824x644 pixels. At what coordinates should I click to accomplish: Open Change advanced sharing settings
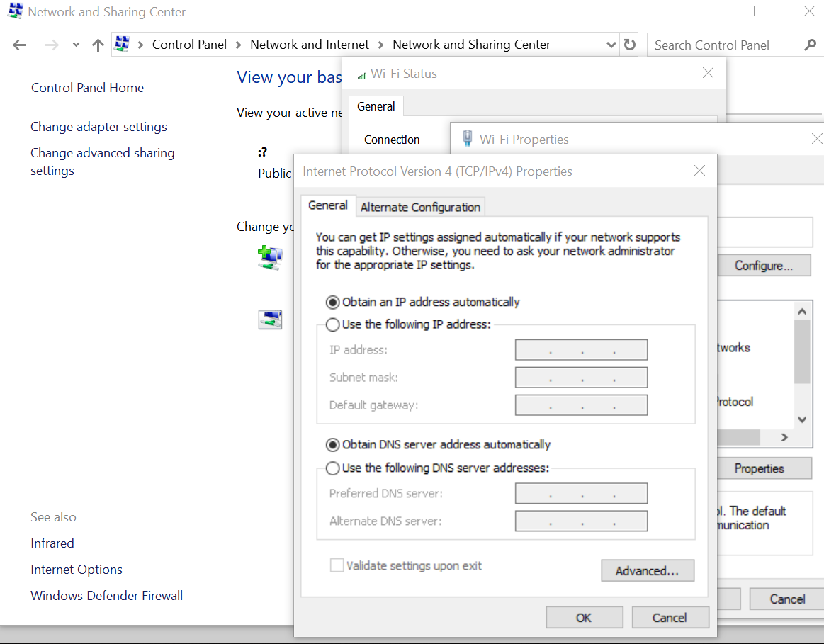(x=103, y=162)
